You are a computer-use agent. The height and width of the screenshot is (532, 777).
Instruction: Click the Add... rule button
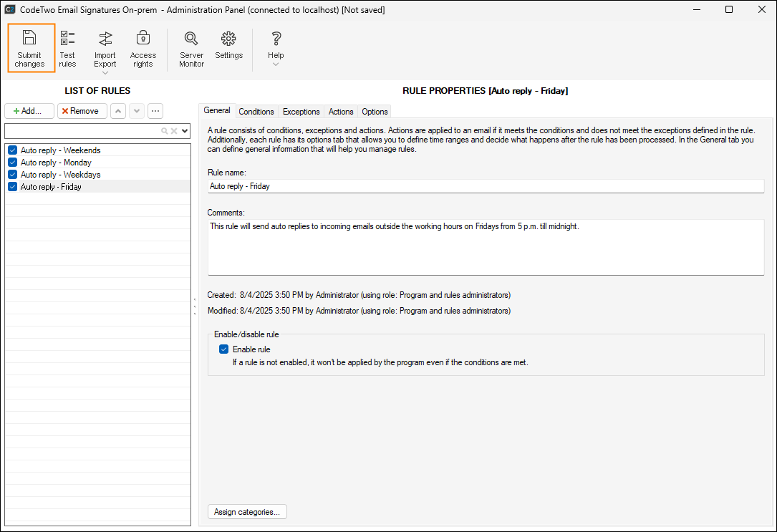29,111
